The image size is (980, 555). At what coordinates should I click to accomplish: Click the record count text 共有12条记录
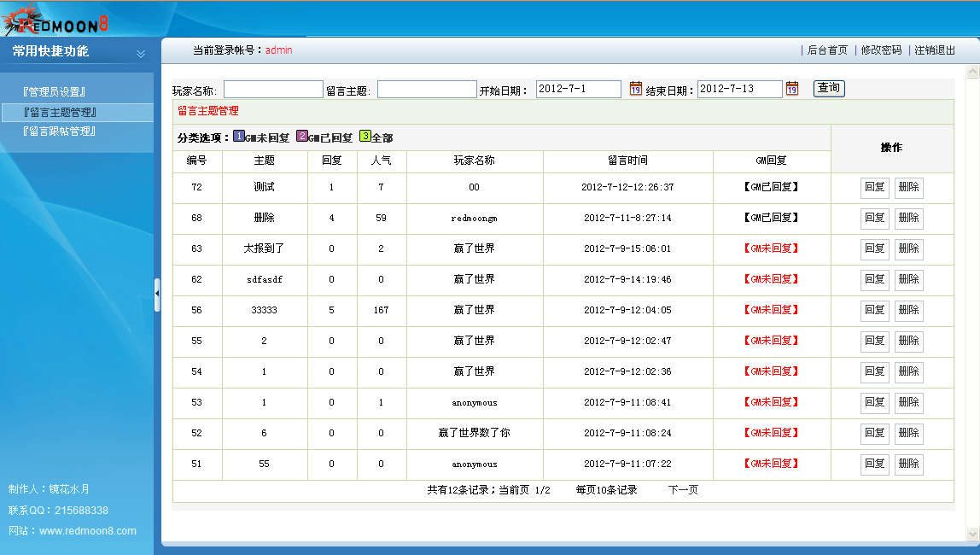coord(458,490)
